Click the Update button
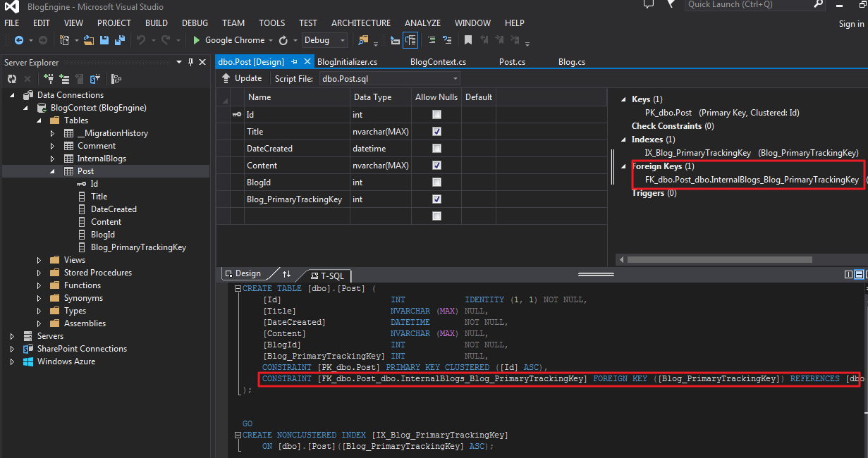 point(242,78)
